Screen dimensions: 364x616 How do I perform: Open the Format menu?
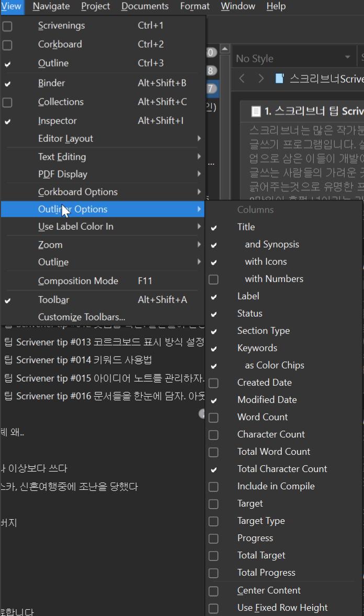[x=195, y=6]
